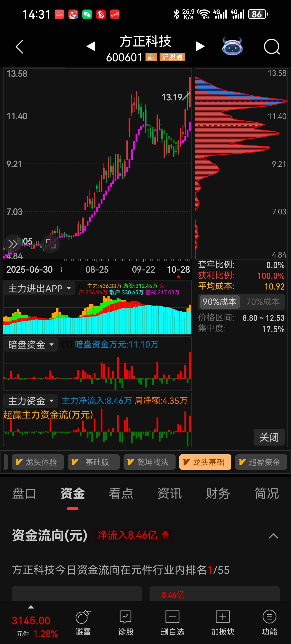This screenshot has height=644, width=291.
Task: Switch to 资讯 tab
Action: (170, 494)
